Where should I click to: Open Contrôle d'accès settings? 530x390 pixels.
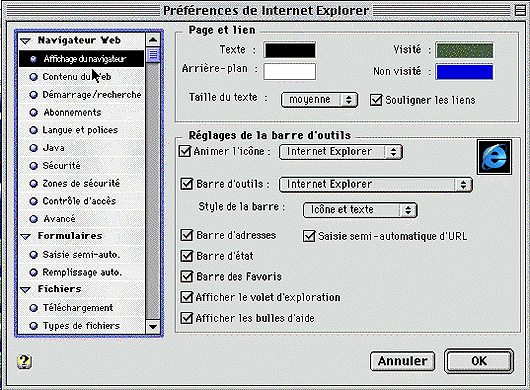81,201
